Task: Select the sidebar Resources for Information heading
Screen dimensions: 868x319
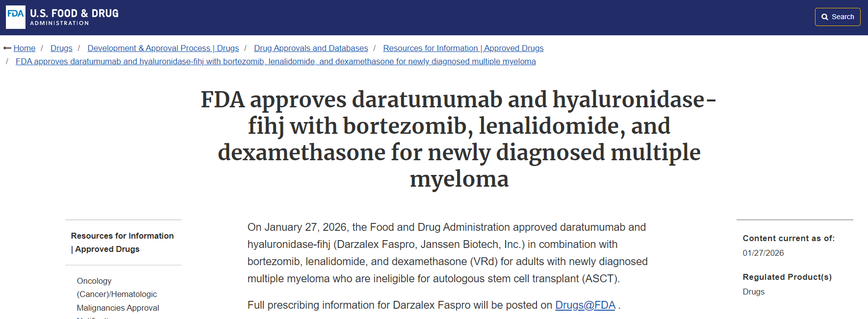Action: 122,243
